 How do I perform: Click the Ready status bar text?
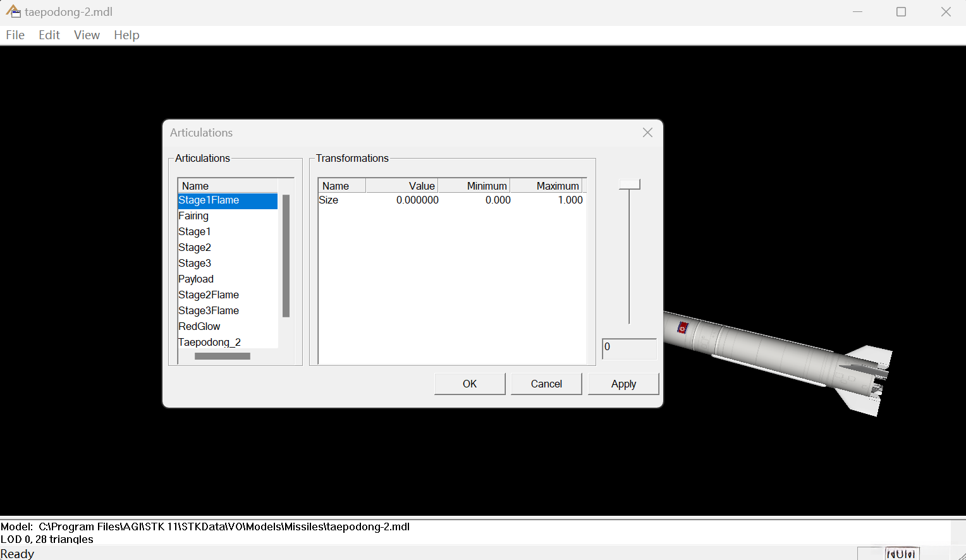click(x=17, y=554)
